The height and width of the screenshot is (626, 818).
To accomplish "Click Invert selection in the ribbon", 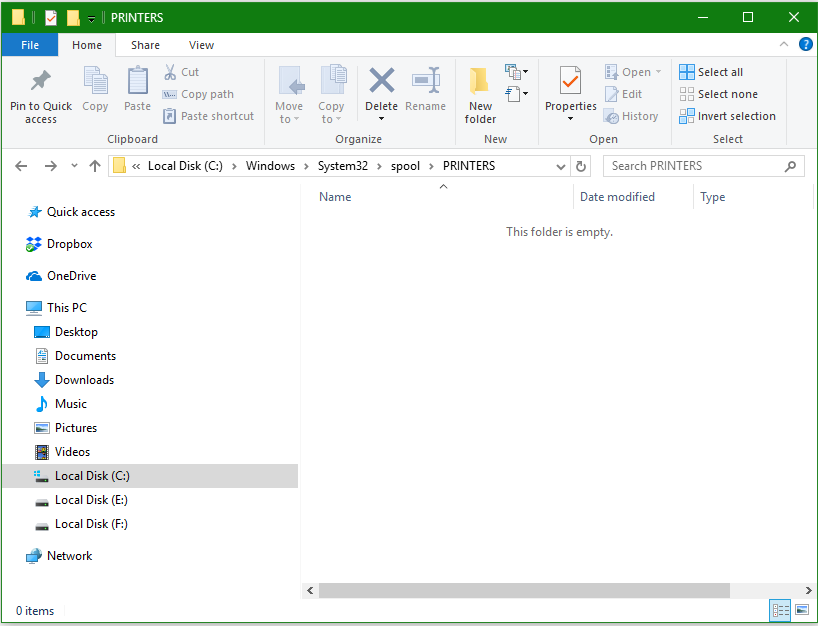I will point(727,116).
